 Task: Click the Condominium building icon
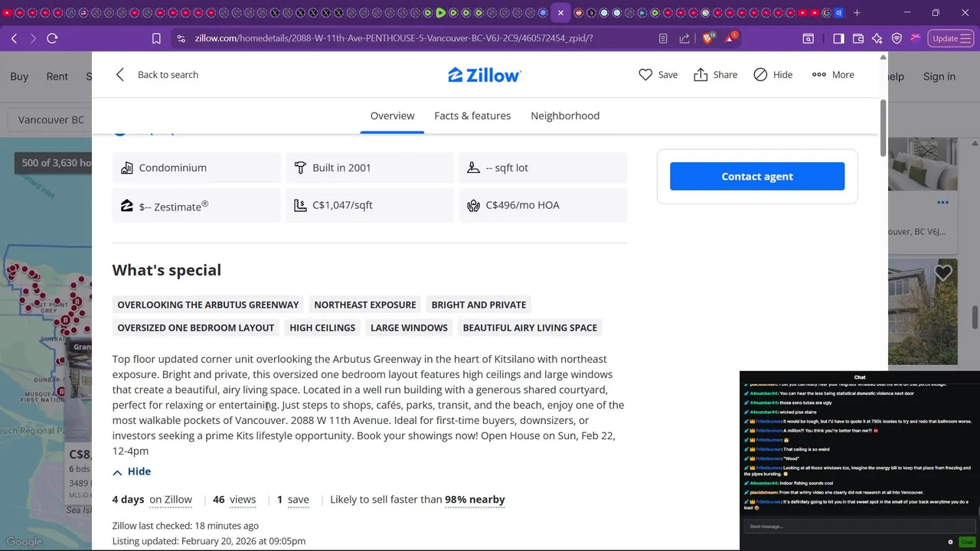(126, 168)
